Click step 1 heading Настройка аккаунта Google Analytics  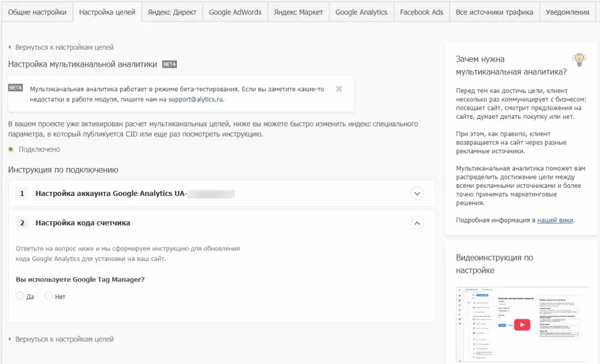point(111,194)
